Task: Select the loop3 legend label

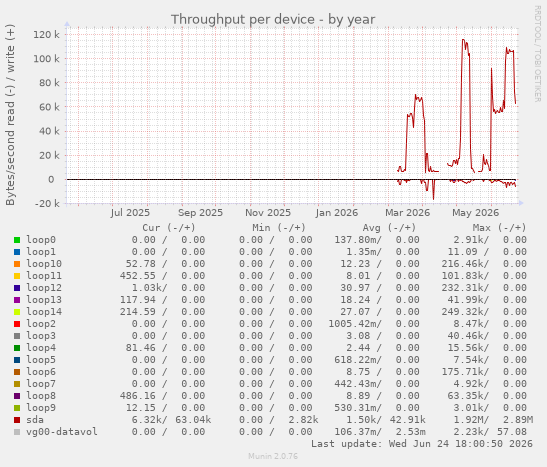Action: (41, 336)
